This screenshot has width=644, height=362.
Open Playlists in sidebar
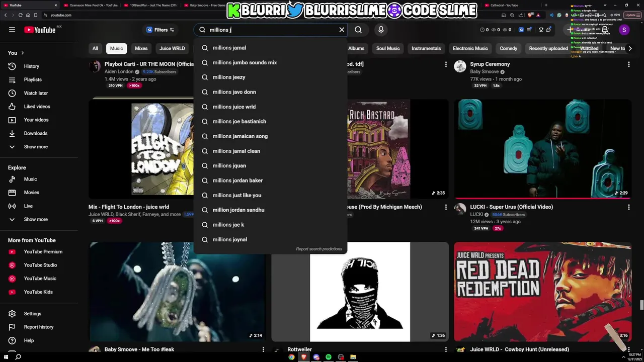(40, 79)
